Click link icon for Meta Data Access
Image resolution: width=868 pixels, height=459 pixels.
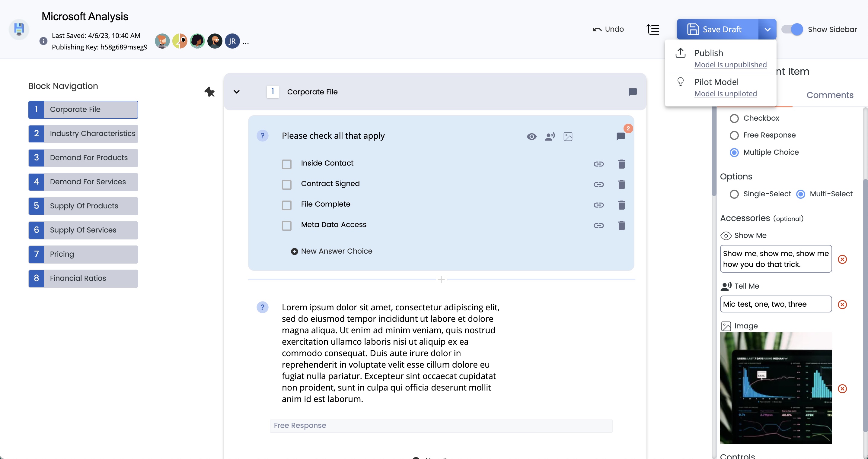[598, 226]
